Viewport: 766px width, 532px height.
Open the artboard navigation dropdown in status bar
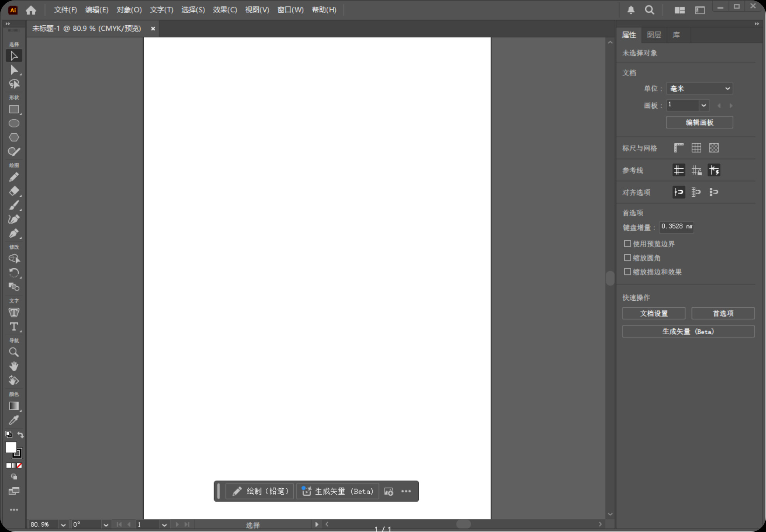[164, 525]
